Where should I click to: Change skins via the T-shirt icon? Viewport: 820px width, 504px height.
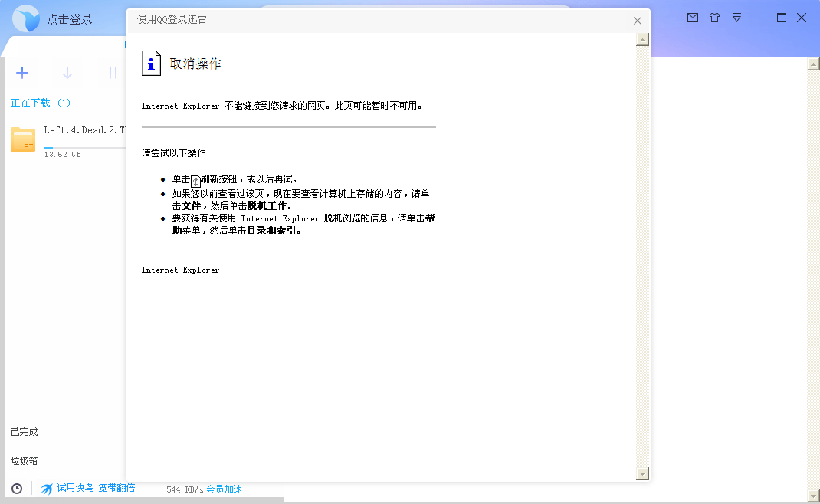(x=714, y=17)
